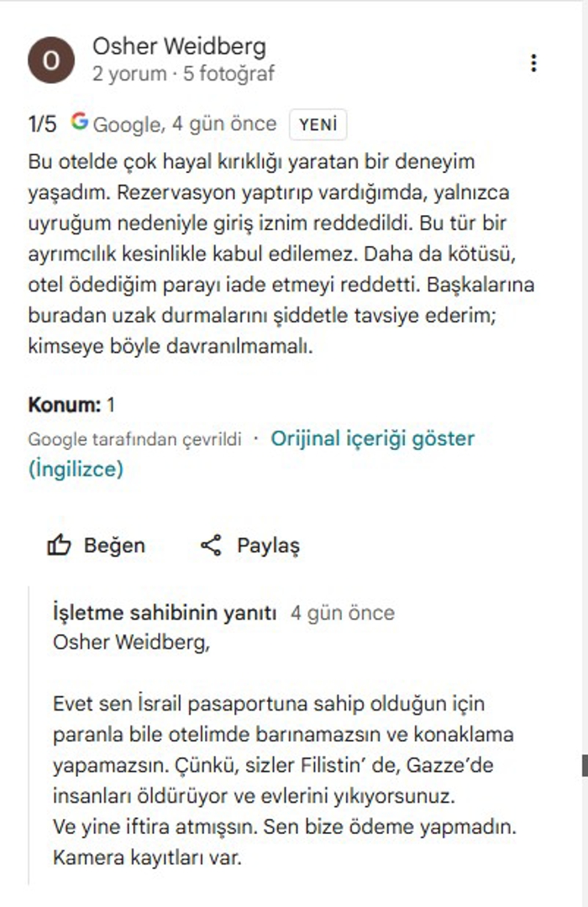Click the '2 yorum · 5 fotoğraf' text
The image size is (588, 907).
(x=183, y=74)
